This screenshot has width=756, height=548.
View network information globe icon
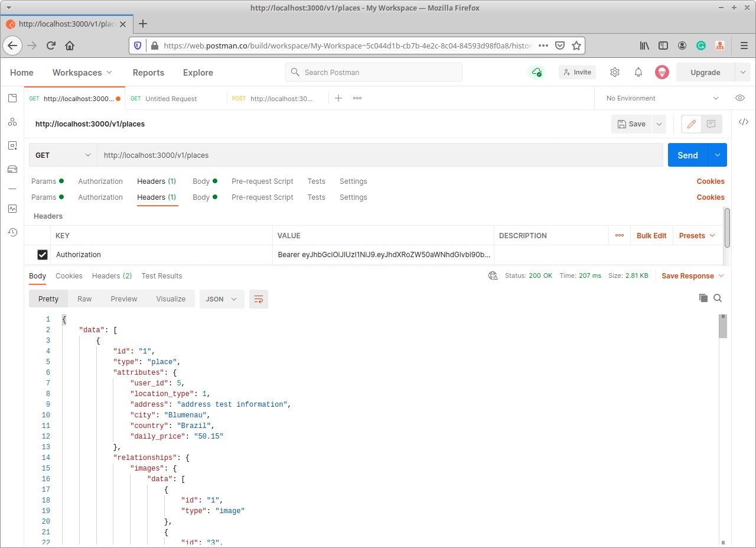coord(493,276)
